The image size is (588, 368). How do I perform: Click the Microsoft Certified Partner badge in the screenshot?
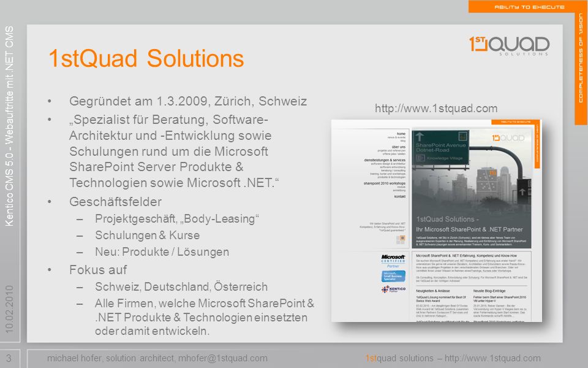[393, 261]
